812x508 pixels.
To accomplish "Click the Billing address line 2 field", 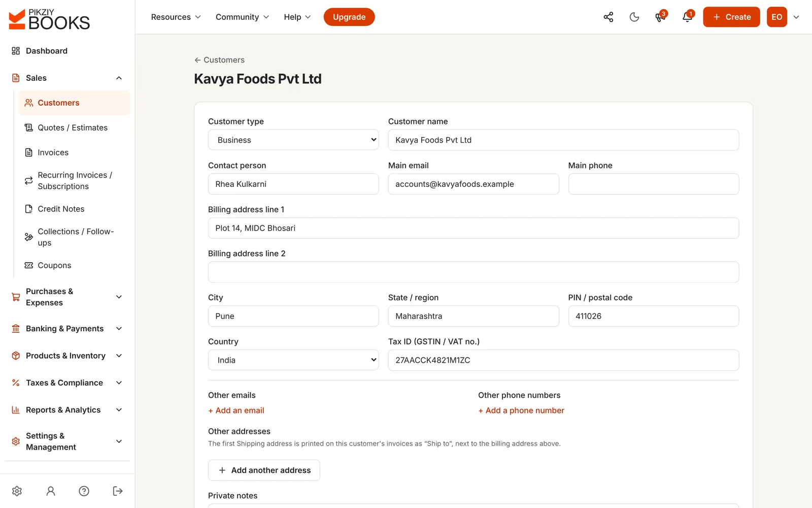I will 473,272.
